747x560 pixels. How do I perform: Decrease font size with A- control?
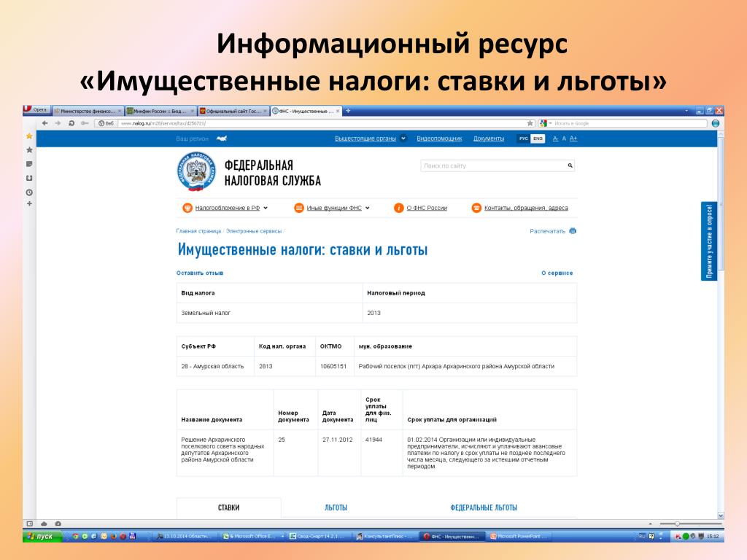(555, 139)
